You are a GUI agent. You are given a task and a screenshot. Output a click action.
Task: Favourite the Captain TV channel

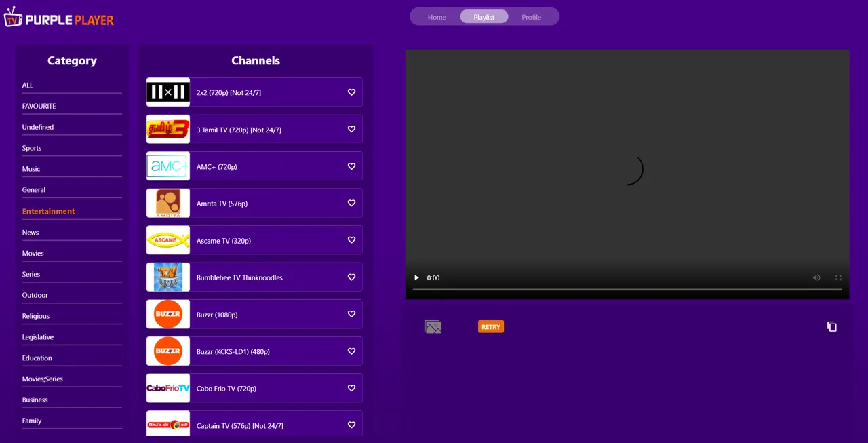tap(351, 425)
